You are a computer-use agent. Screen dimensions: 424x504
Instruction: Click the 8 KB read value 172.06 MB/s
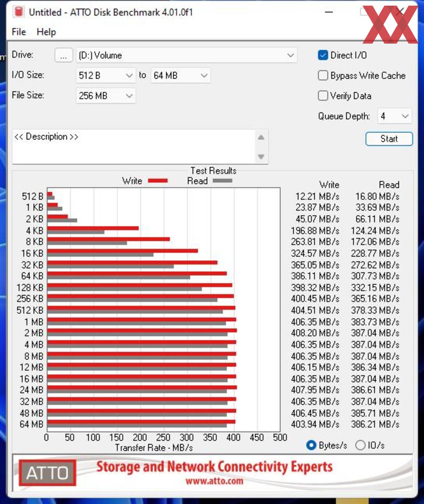click(375, 242)
